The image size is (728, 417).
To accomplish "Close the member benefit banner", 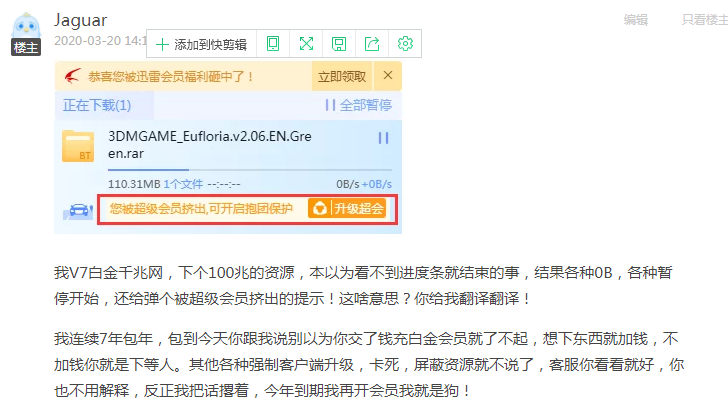I will point(387,75).
